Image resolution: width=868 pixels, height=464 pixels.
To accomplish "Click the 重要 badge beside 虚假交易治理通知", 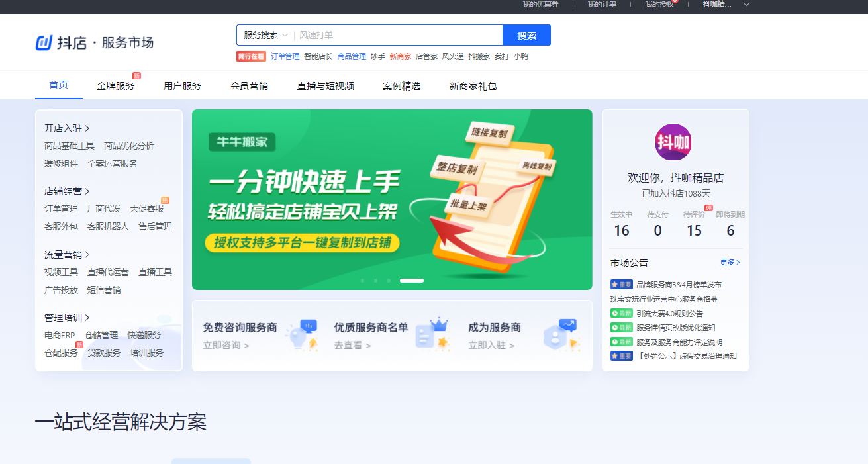I will tap(622, 356).
